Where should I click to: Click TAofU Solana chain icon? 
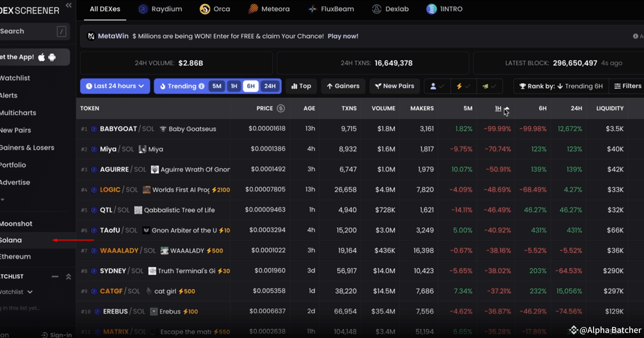94,230
